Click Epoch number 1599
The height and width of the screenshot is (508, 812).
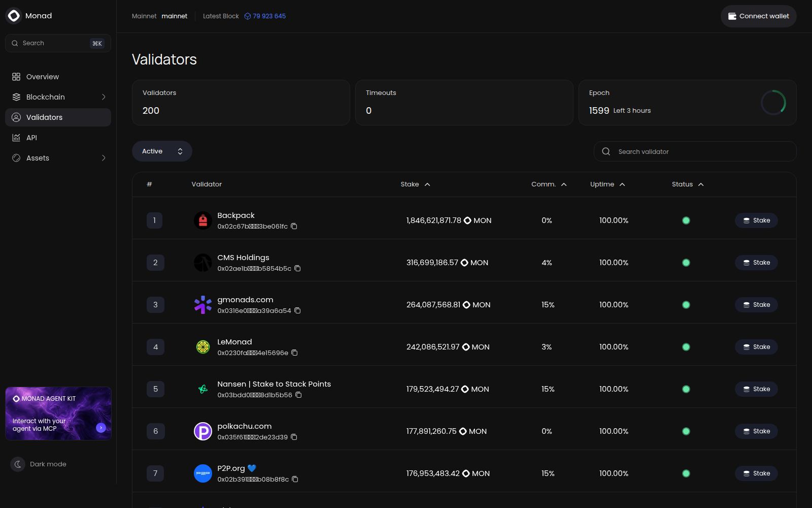[599, 111]
